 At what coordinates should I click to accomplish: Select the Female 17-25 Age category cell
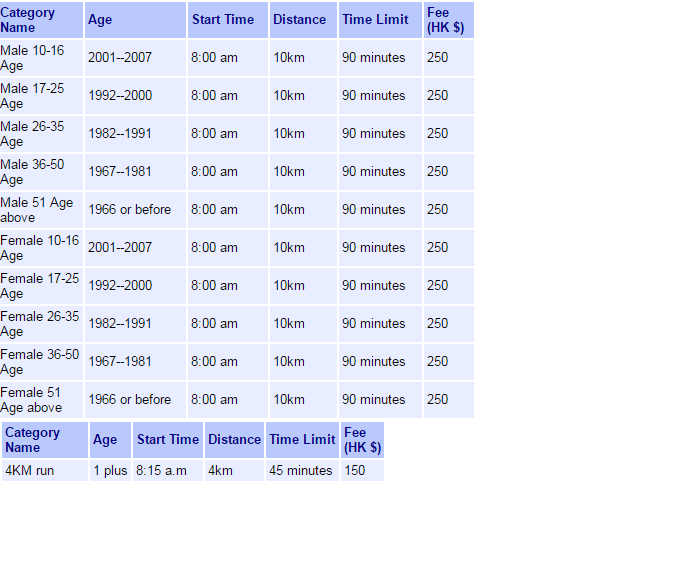tap(41, 286)
